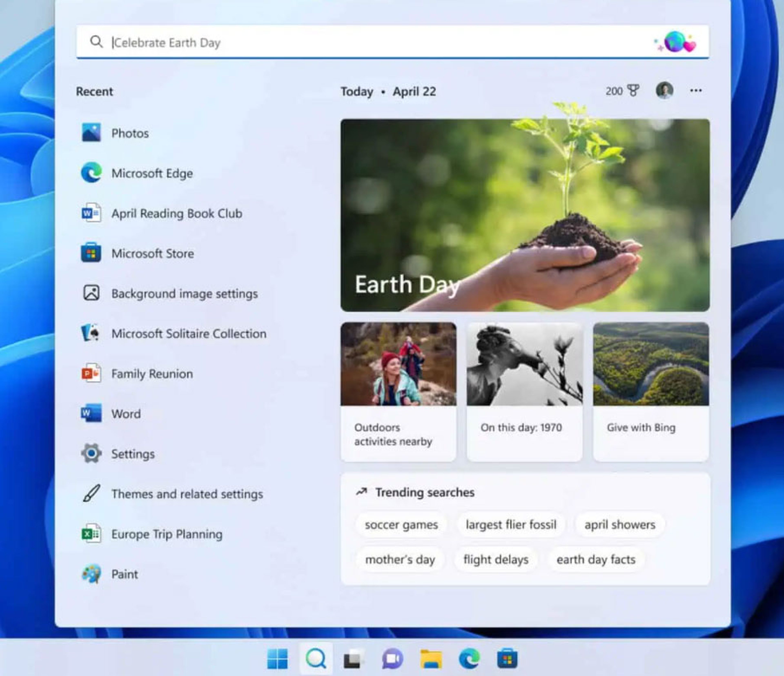Viewport: 784px width, 676px height.
Task: Select Microsoft Solitaire Collection text
Action: click(x=189, y=334)
